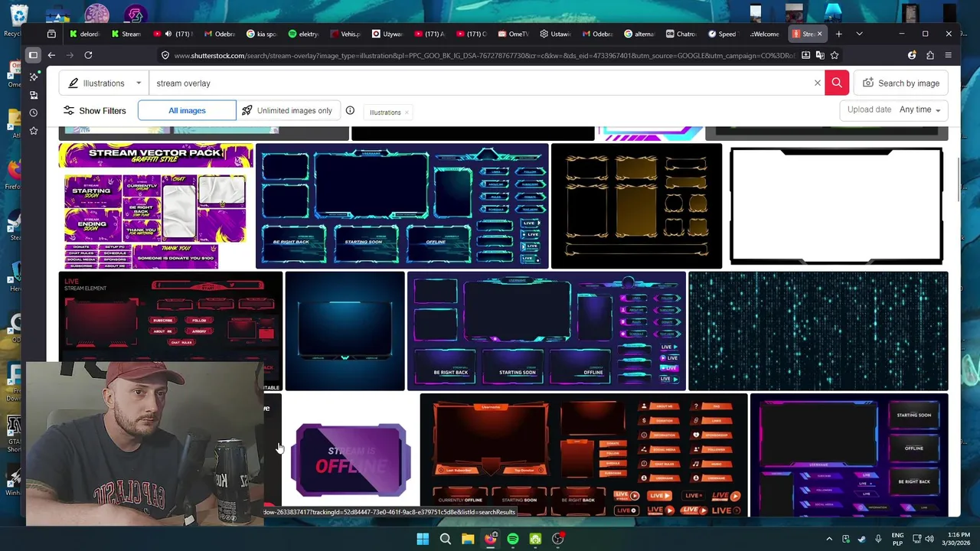
Task: Click the translate page icon
Action: click(x=820, y=55)
